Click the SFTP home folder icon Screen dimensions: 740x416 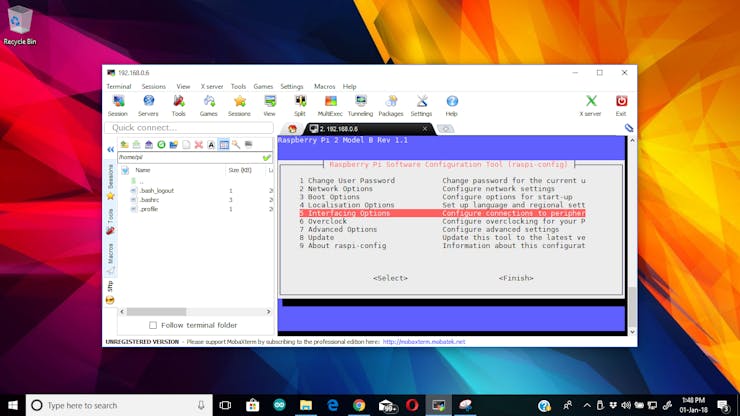pos(149,144)
